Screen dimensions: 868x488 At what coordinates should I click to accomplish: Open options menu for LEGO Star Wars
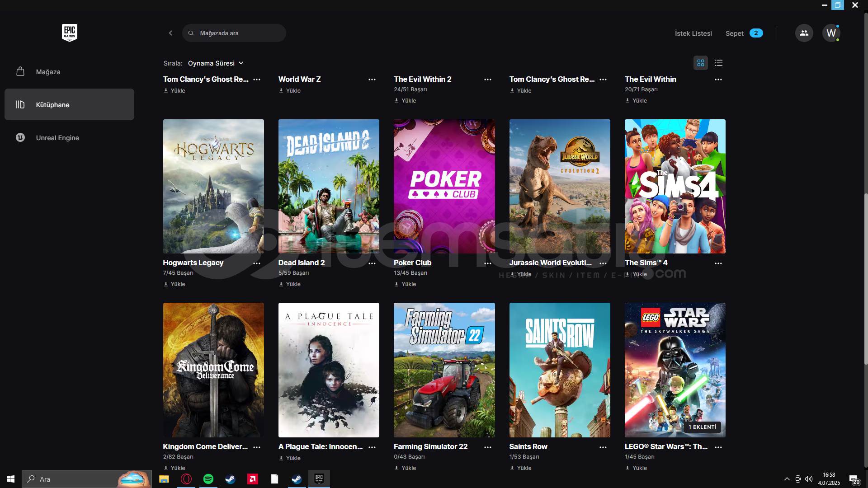pos(718,447)
